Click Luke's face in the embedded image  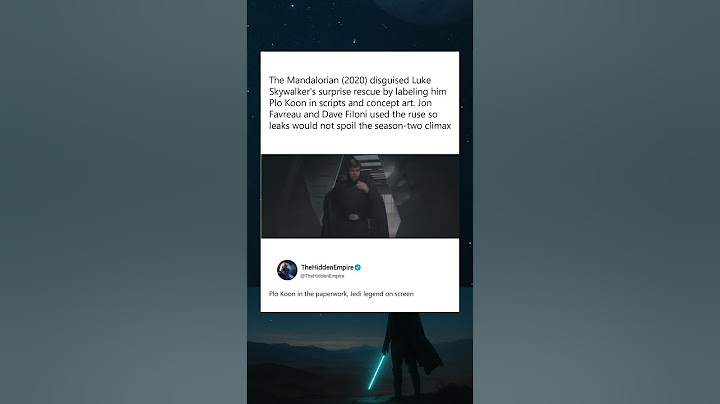(x=354, y=169)
